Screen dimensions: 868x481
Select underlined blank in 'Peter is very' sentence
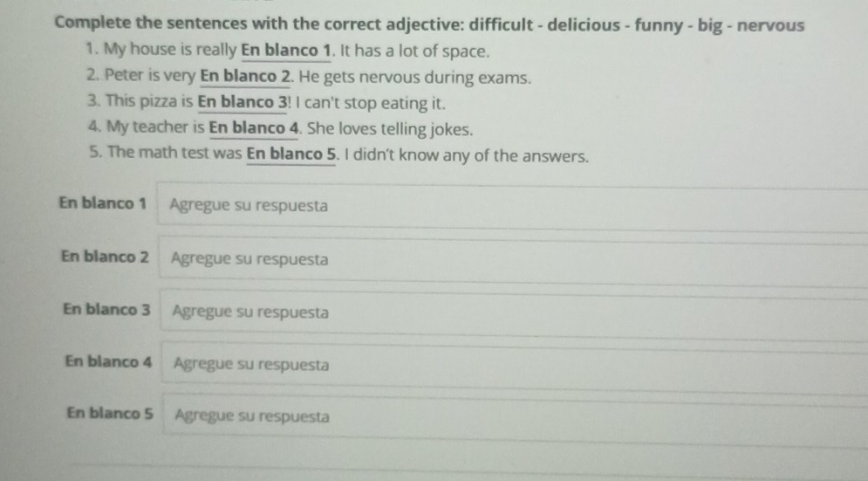click(245, 77)
